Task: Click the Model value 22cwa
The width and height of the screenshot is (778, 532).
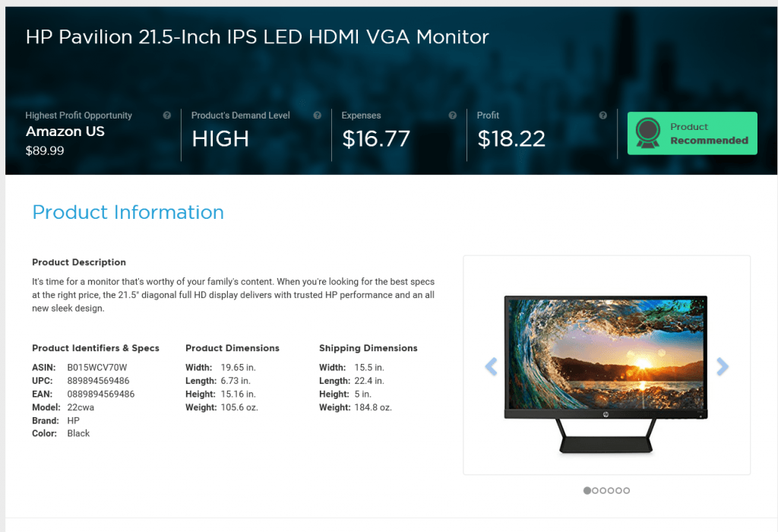Action: tap(81, 407)
